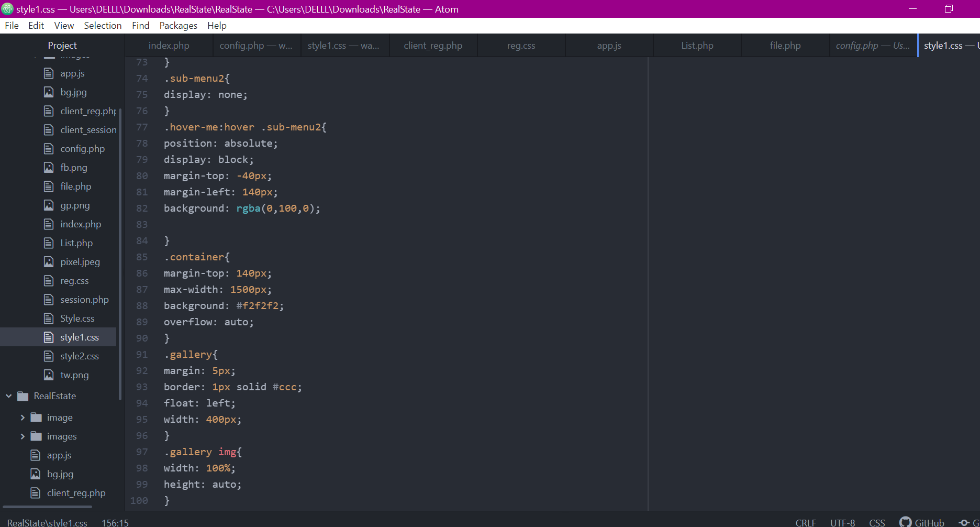Screen dimensions: 980x527
Task: Click the file icon beside bottom app.js entry
Action: 35,455
